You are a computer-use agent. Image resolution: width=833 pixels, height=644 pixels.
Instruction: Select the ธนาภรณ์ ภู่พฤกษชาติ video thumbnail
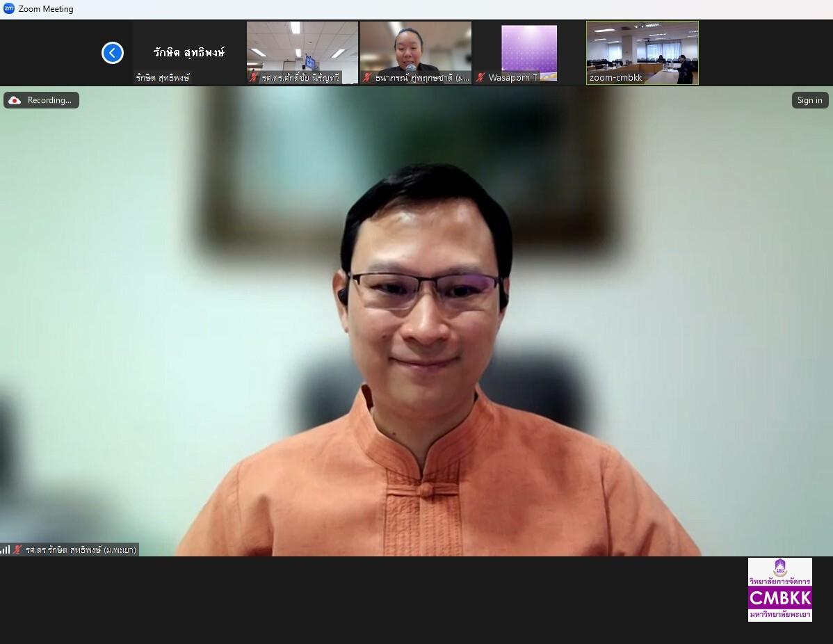(415, 53)
